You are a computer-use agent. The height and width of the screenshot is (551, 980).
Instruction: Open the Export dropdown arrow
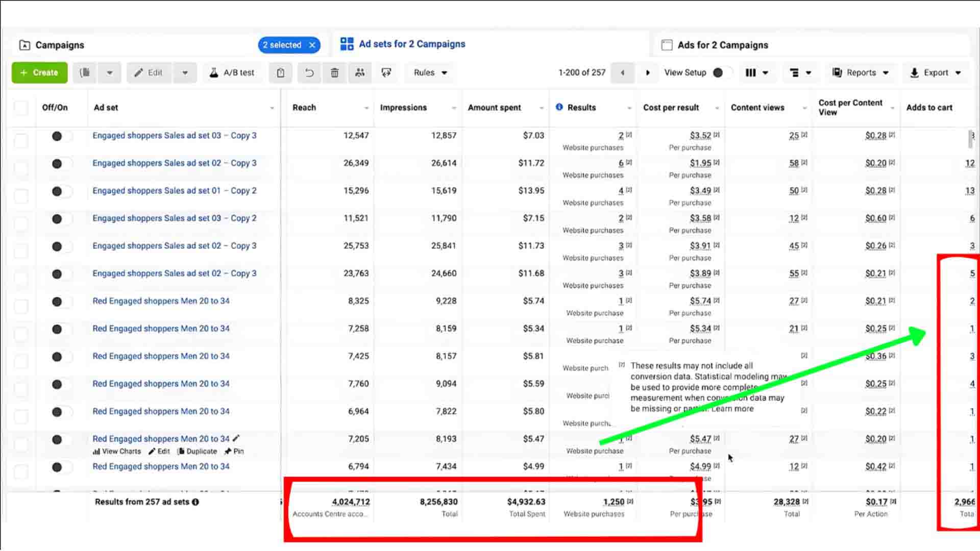pos(958,72)
